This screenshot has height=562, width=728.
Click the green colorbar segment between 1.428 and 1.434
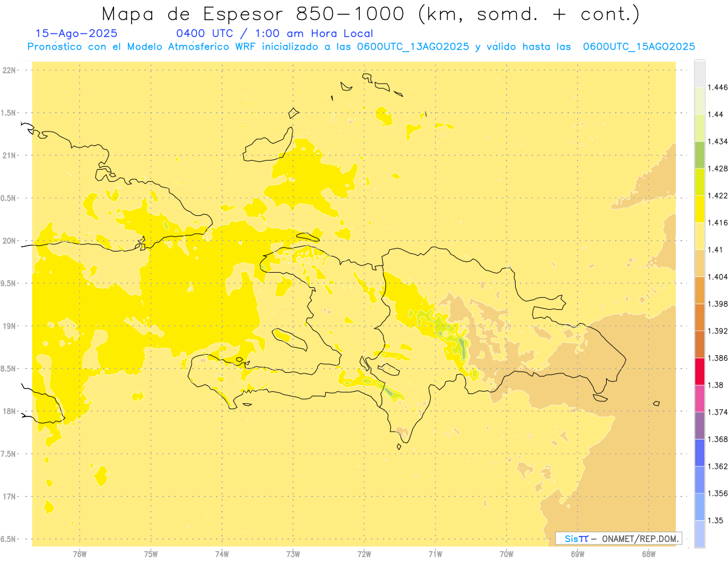coord(699,155)
